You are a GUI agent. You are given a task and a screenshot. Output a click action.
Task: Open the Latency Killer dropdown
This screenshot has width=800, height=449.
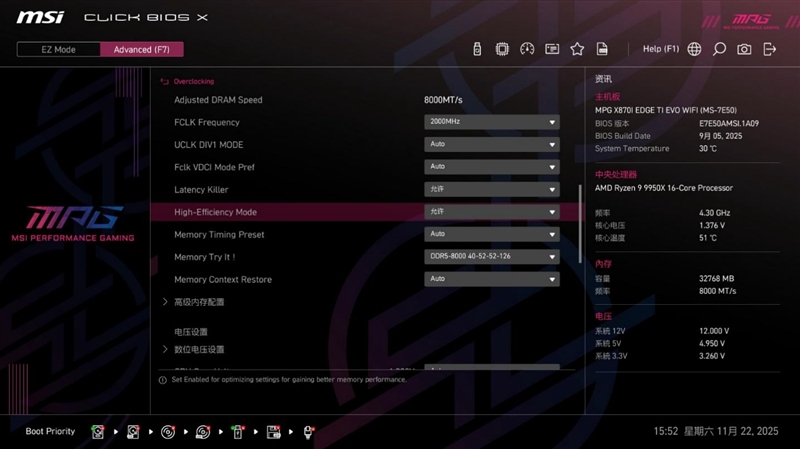click(x=492, y=189)
